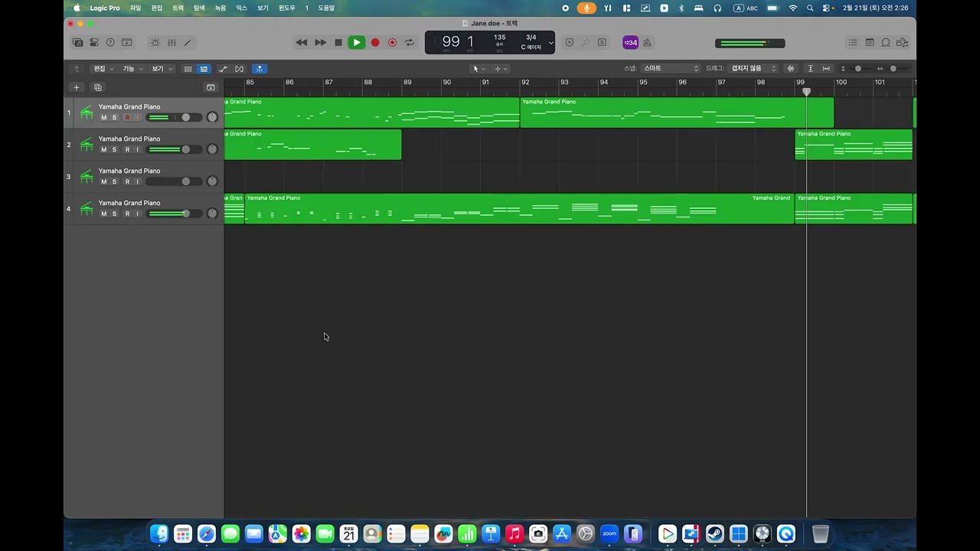Screen dimensions: 980x551
Task: Switch to grid view button
Action: 188,69
